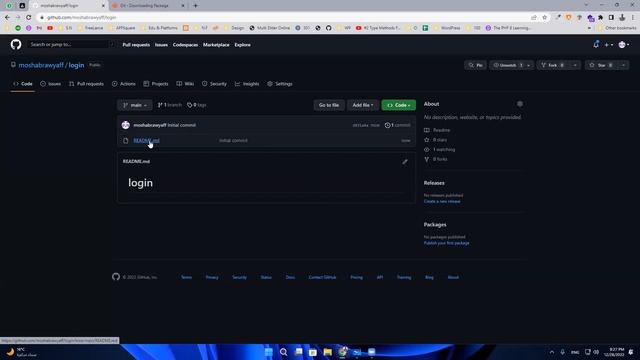Pin the repository with Pin button

coord(476,65)
